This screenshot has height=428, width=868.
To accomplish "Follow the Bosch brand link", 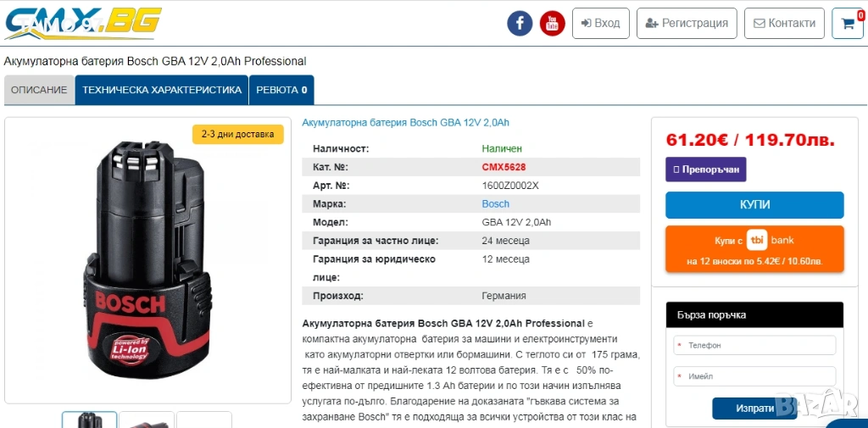I will (x=495, y=203).
